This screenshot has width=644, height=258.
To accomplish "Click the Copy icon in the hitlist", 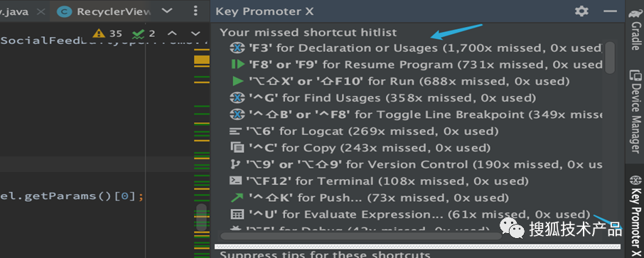I will [237, 148].
